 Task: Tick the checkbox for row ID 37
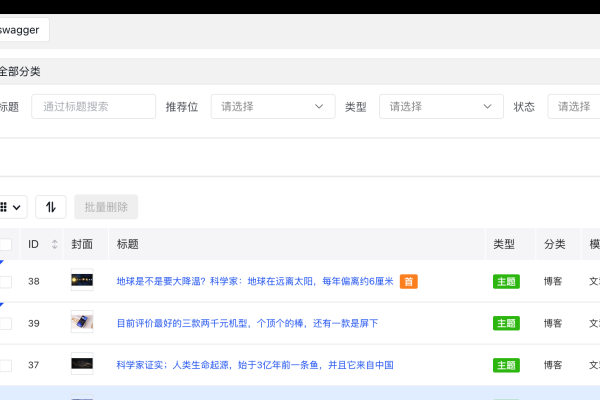5,365
